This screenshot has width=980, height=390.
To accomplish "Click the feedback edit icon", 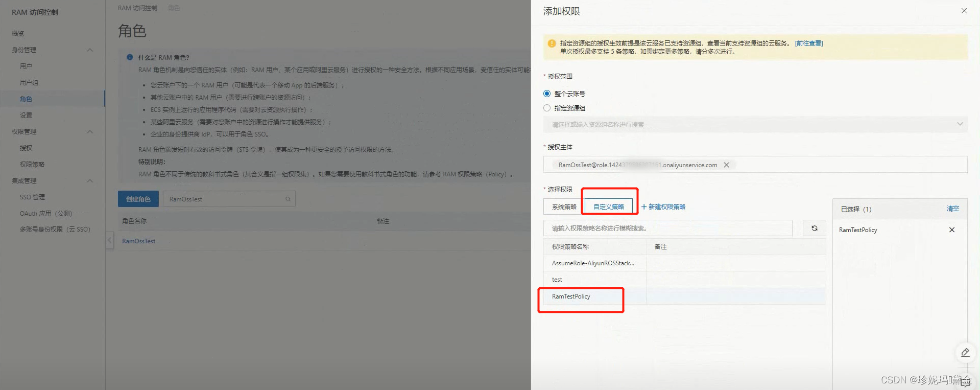I will coord(965,353).
